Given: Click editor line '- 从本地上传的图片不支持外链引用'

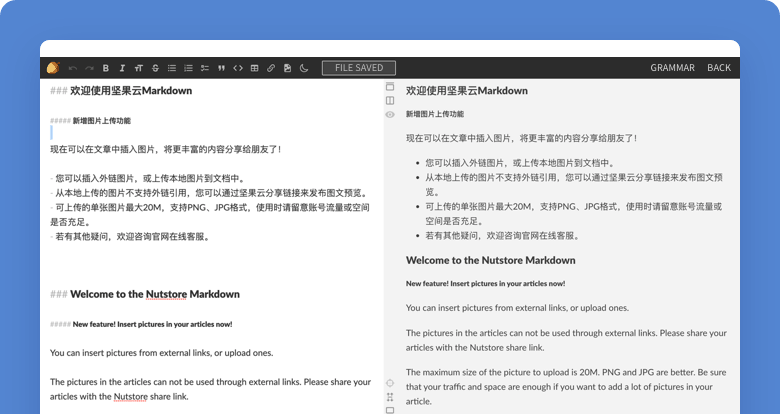Looking at the screenshot, I should point(209,193).
